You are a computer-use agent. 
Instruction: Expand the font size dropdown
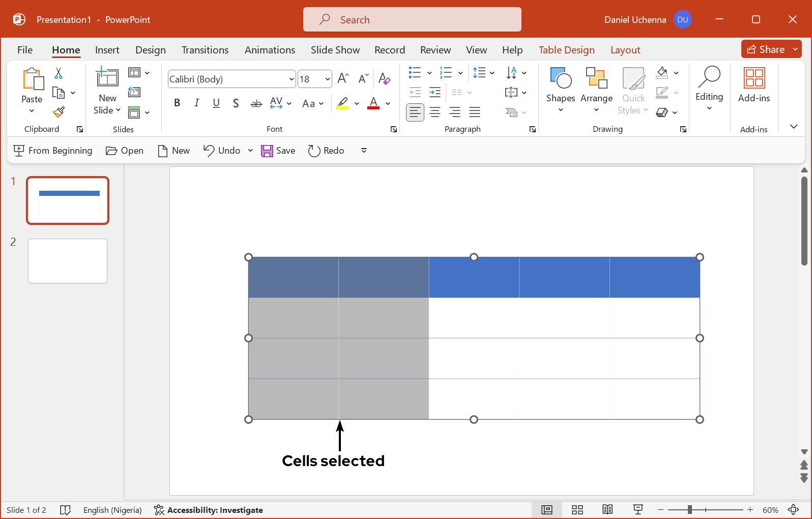[x=327, y=79]
